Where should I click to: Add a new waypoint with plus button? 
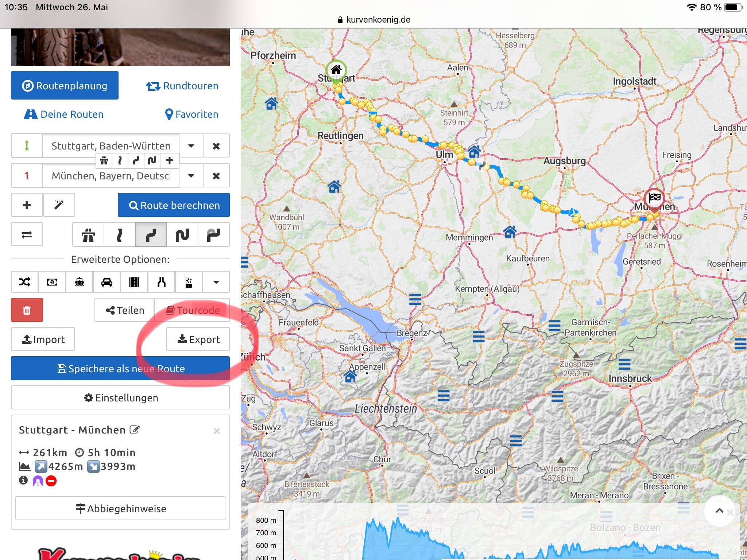point(27,205)
